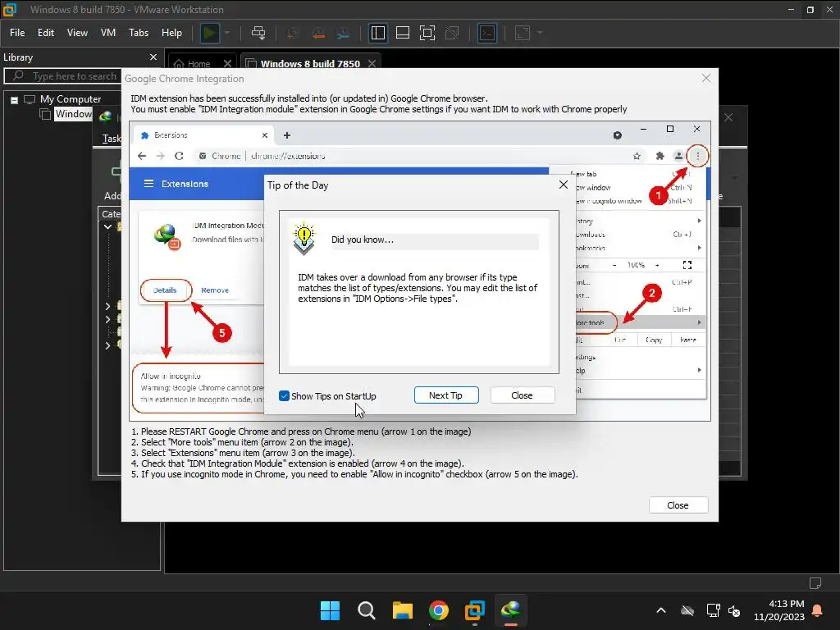This screenshot has height=630, width=840.
Task: Open Internet Download Manager taskbar icon
Action: (510, 610)
